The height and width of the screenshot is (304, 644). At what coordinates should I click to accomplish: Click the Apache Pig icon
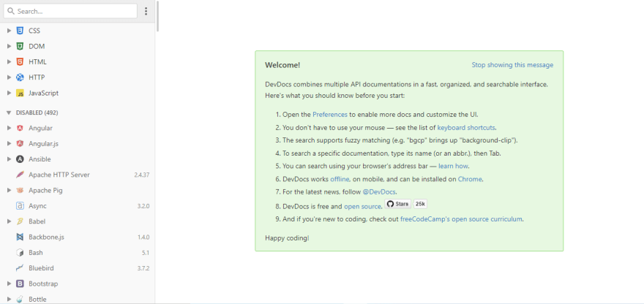pyautogui.click(x=20, y=190)
